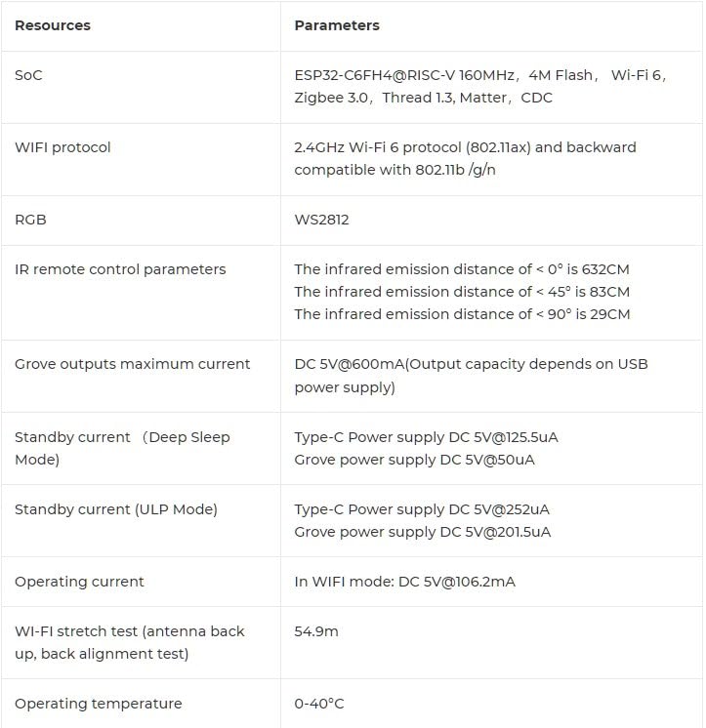The width and height of the screenshot is (706, 728).
Task: Click the 2.4GHz Wi-Fi 6 protocol description
Action: click(x=465, y=158)
